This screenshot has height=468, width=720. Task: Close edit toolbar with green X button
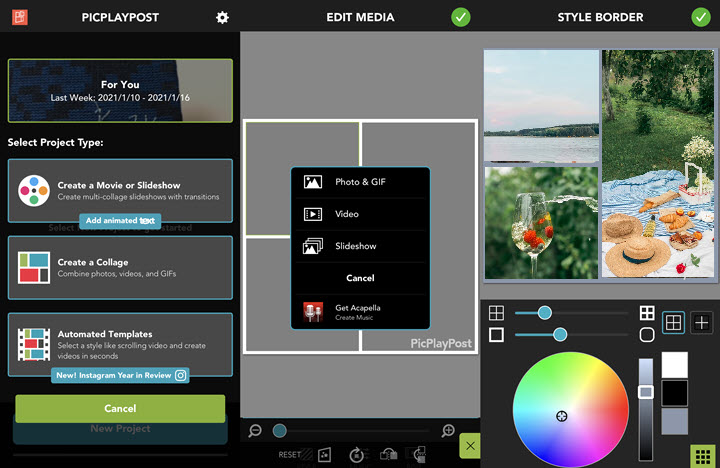[x=470, y=445]
